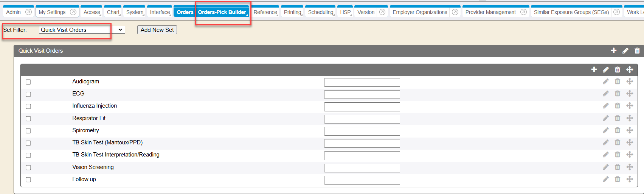Viewport: 644px width, 194px height.
Task: Open the Set Filter dropdown
Action: [82, 30]
